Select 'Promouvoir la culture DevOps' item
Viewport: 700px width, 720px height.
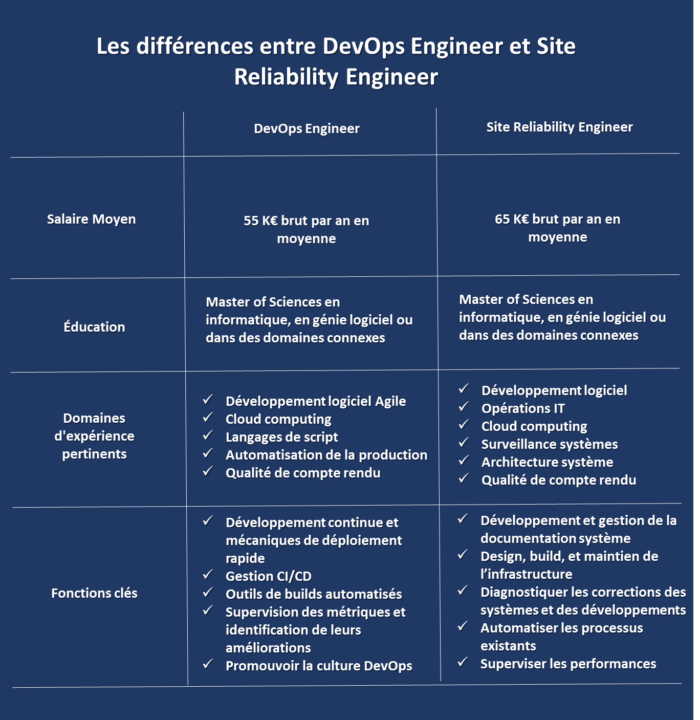pyautogui.click(x=319, y=665)
